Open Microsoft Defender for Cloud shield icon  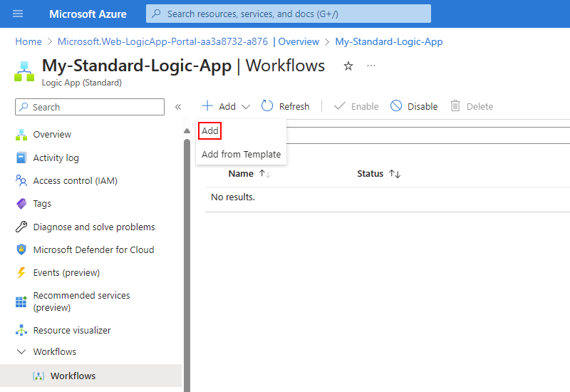(x=21, y=249)
